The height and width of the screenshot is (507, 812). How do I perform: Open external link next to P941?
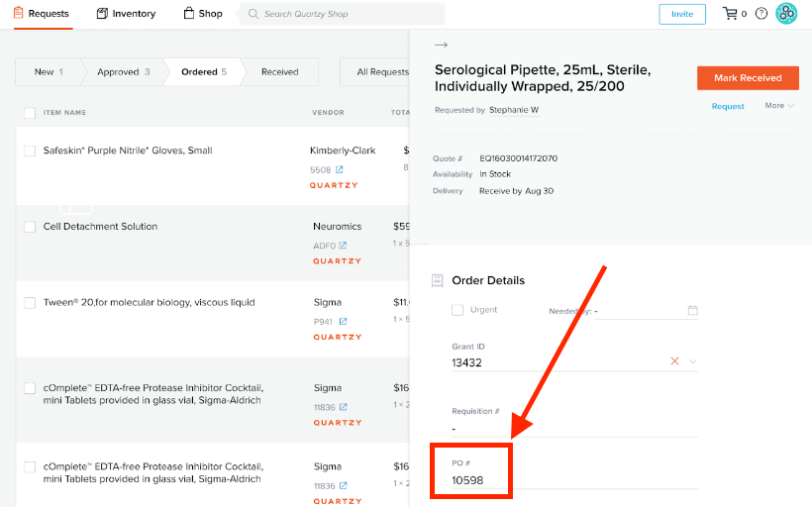(x=343, y=321)
